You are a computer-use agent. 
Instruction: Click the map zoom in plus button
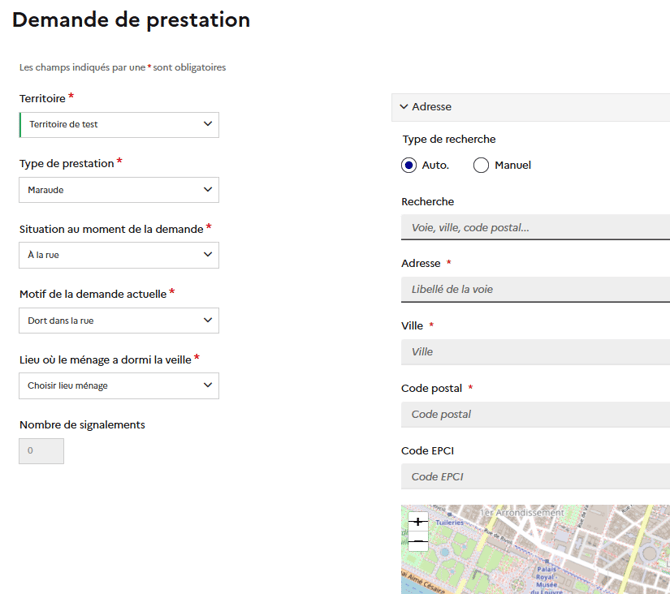[418, 521]
